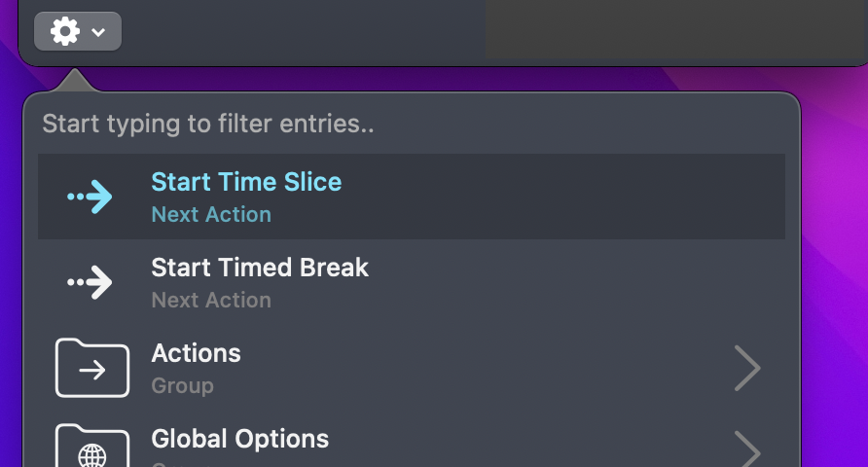Click the Actions folder arrow icon
This screenshot has width=868, height=467.
tap(92, 368)
